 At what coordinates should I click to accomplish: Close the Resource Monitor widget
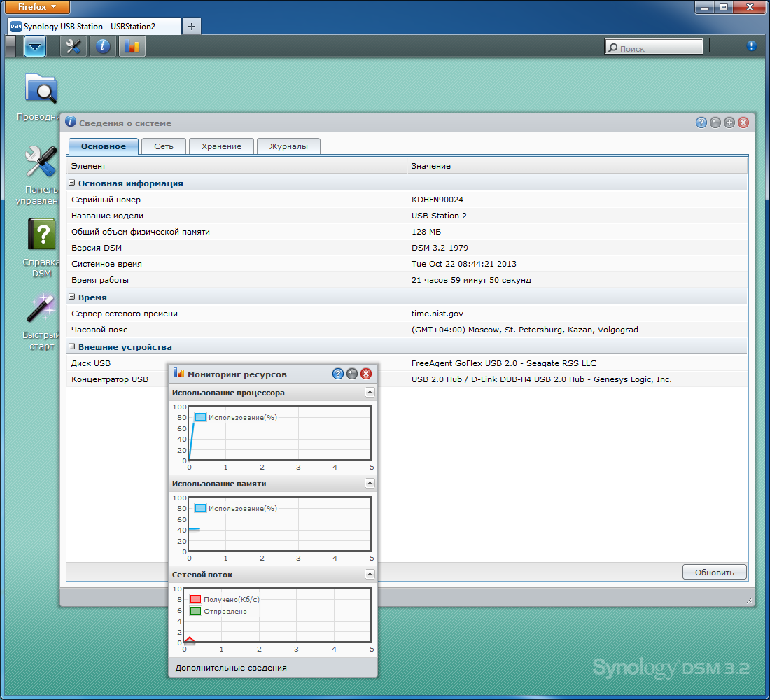pos(366,374)
